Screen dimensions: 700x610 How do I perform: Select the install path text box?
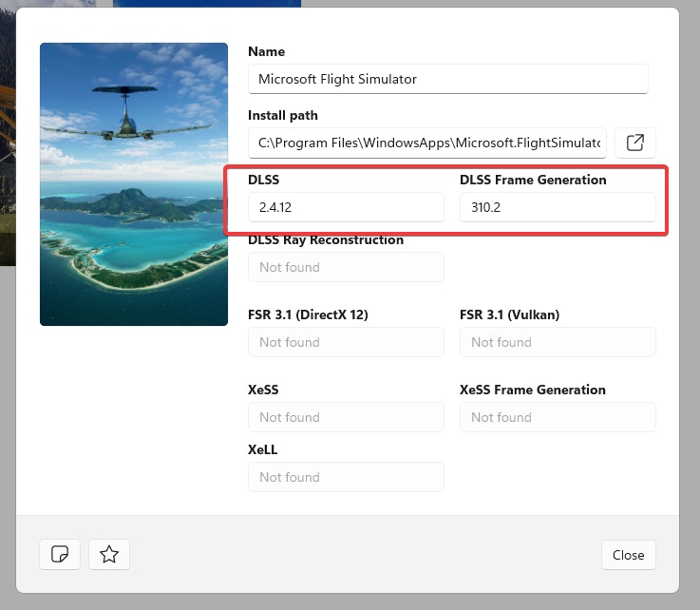tap(427, 143)
